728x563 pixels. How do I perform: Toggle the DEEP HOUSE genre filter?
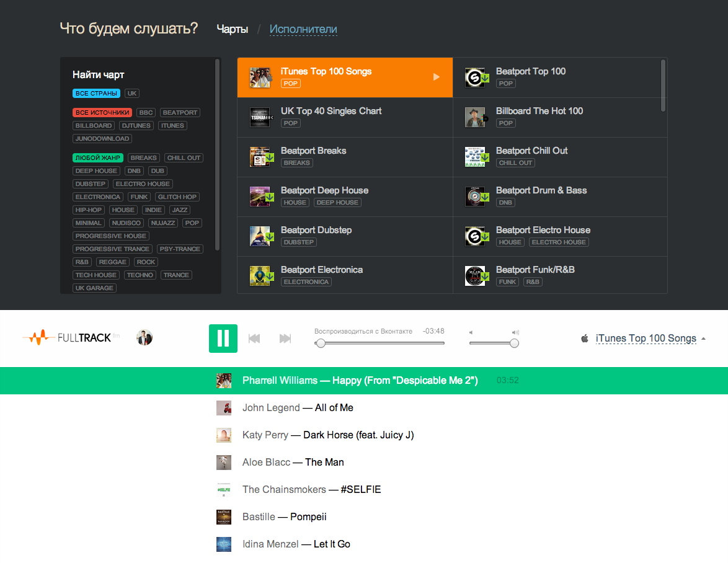(x=96, y=171)
